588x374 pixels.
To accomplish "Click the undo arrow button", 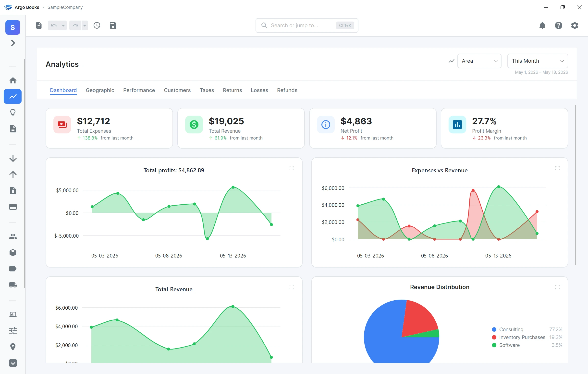I will (x=54, y=25).
